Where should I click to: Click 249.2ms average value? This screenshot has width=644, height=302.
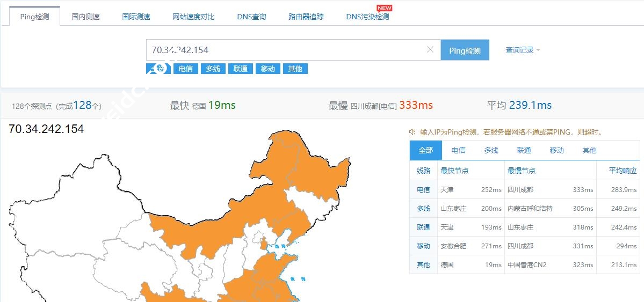tap(624, 209)
